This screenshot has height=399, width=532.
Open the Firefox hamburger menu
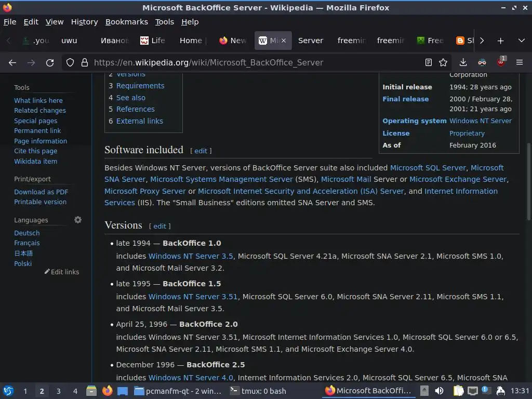[x=520, y=62]
